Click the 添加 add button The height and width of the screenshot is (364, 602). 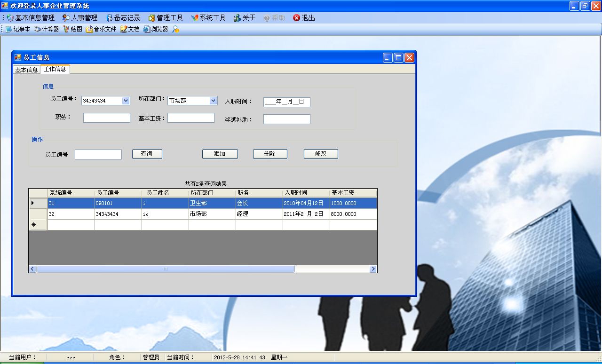[220, 154]
